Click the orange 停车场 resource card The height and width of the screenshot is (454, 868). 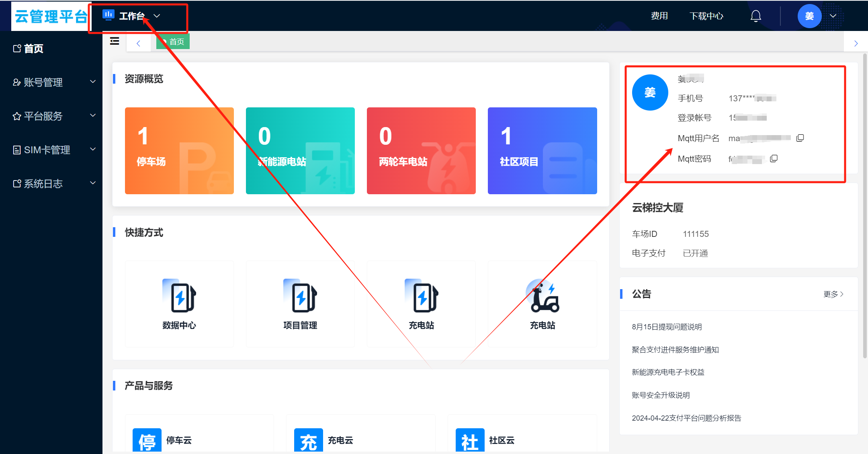179,151
